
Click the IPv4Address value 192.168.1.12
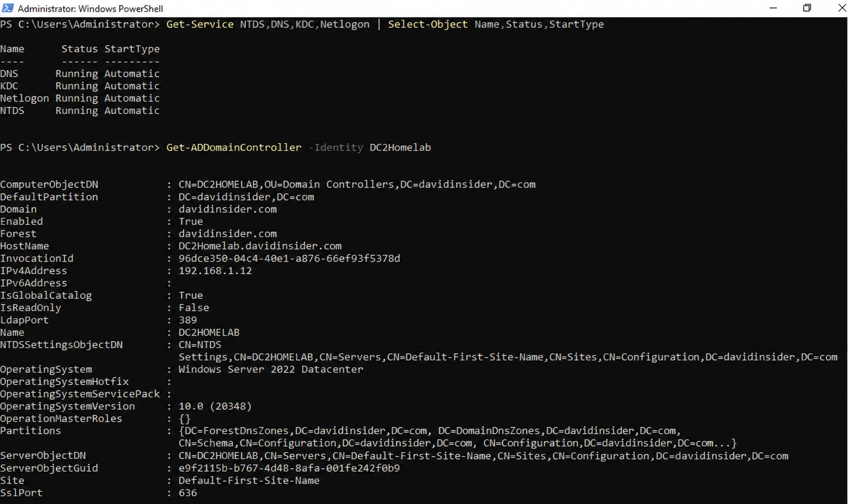click(215, 271)
